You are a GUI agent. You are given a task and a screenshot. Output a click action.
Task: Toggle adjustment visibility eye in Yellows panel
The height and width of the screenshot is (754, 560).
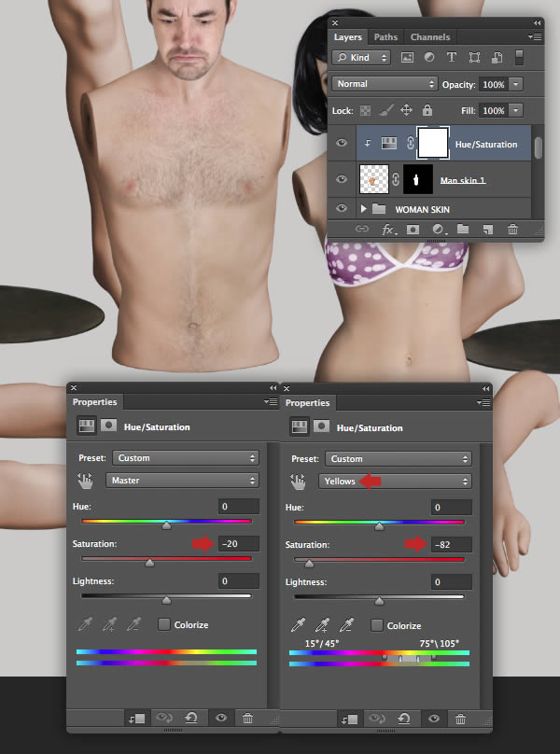(x=434, y=719)
